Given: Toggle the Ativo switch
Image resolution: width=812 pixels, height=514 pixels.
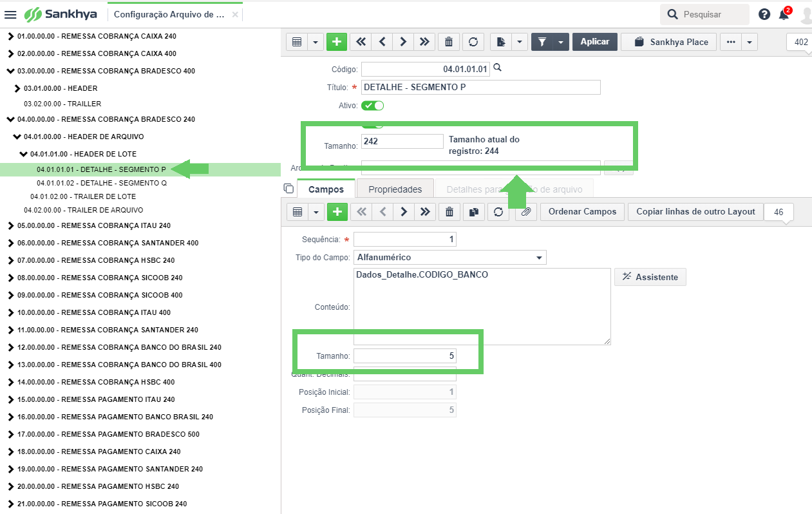Looking at the screenshot, I should click(372, 106).
